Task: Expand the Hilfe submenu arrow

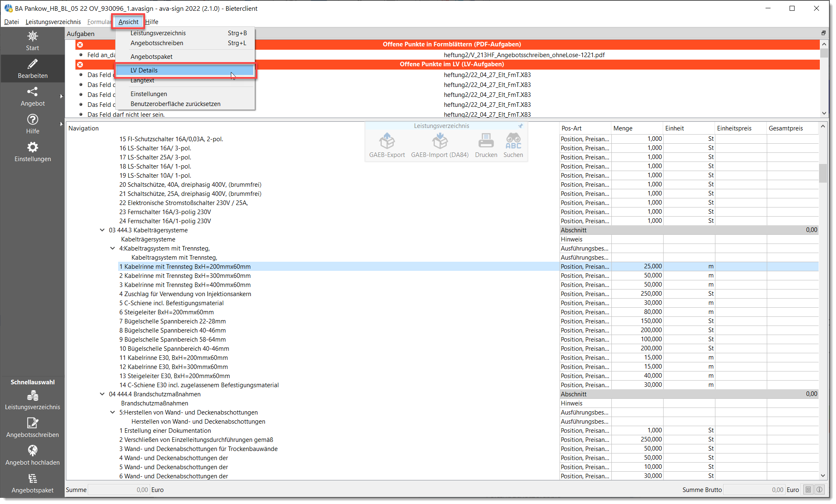Action: pos(61,124)
